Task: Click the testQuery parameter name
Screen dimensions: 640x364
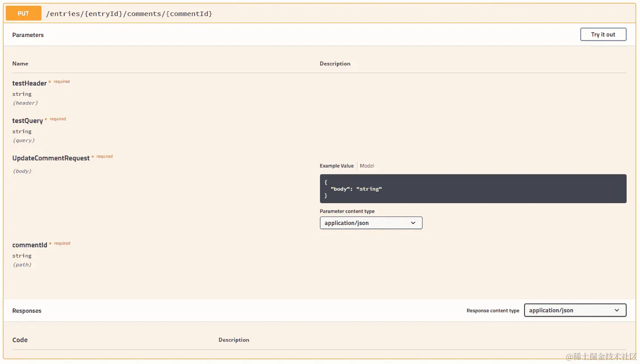Action: pyautogui.click(x=28, y=121)
